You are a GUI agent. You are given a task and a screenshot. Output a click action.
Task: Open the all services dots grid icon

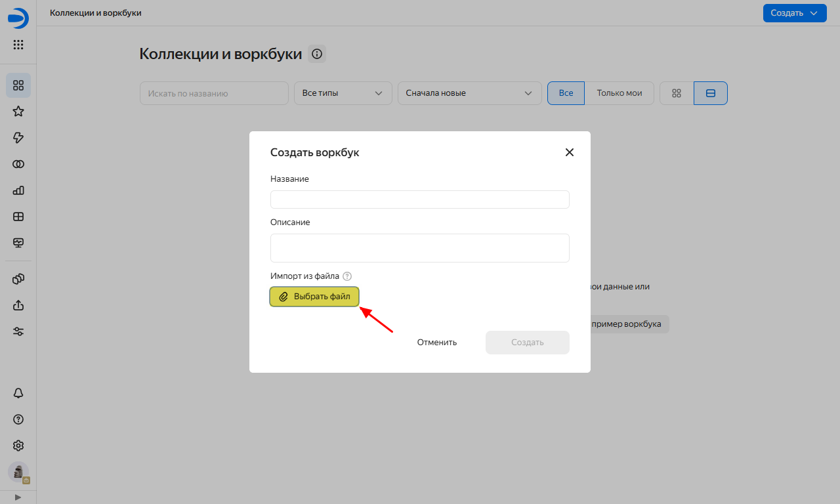coord(18,45)
